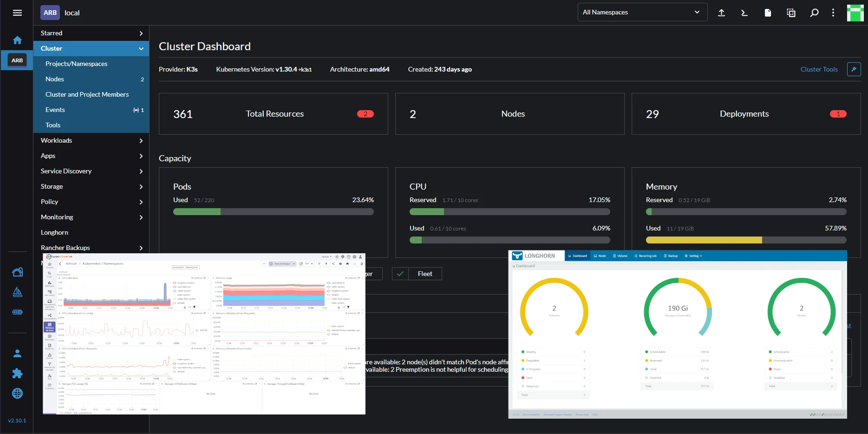
Task: Open Events item in sidebar
Action: click(91, 110)
